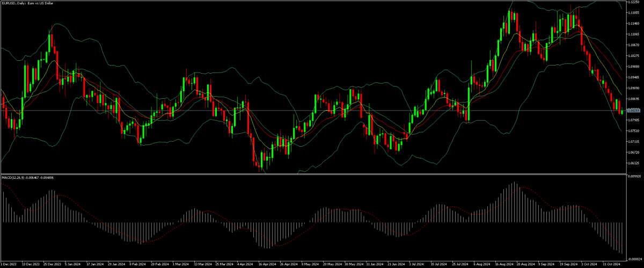Image resolution: width=644 pixels, height=268 pixels.
Task: Click the rightmost candlestick on the chart
Action: click(x=622, y=111)
